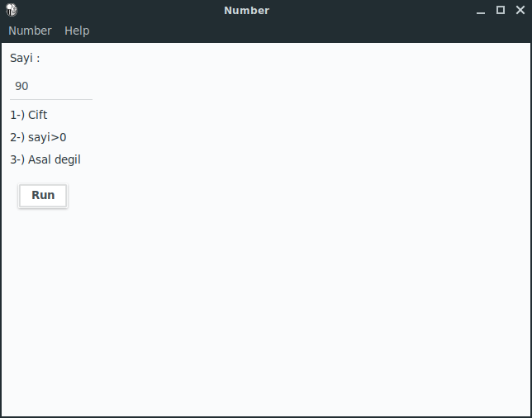532x418 pixels.
Task: Open the Number menu
Action: tap(30, 31)
